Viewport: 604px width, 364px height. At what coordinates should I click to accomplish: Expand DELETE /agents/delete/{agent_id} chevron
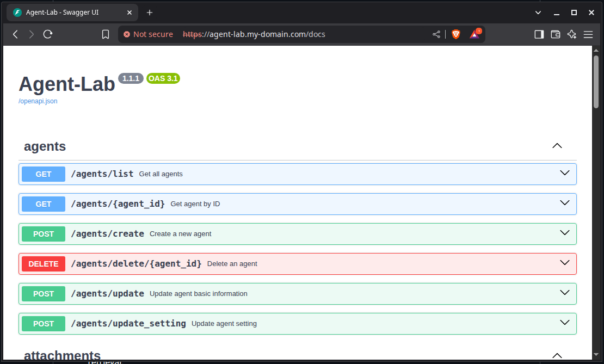565,263
